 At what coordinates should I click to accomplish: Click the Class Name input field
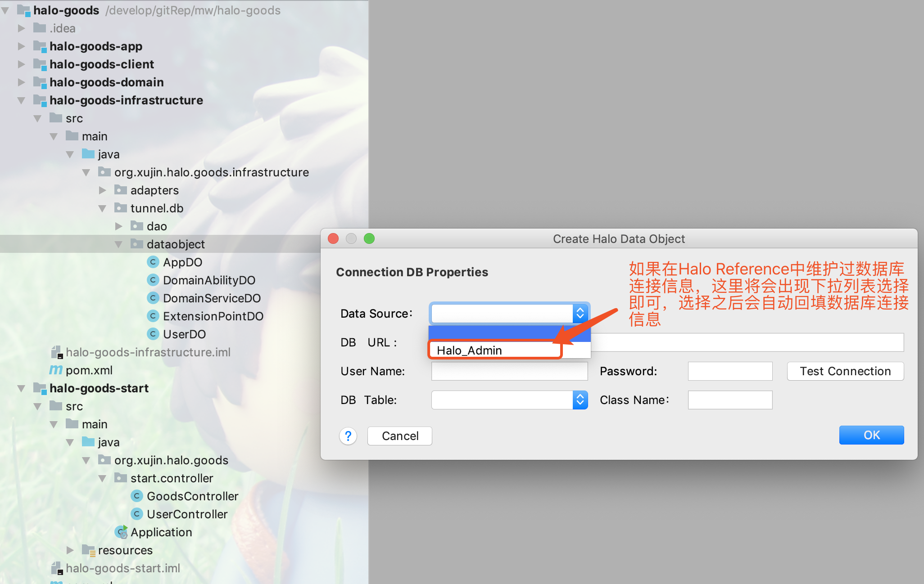pyautogui.click(x=730, y=400)
